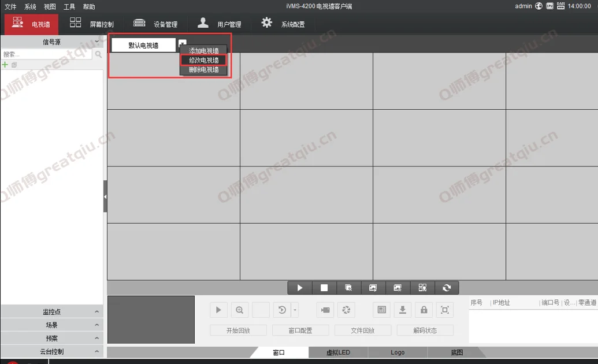Image resolution: width=598 pixels, height=364 pixels.
Task: Click the full-screen icon beside the lock
Action: [444, 310]
